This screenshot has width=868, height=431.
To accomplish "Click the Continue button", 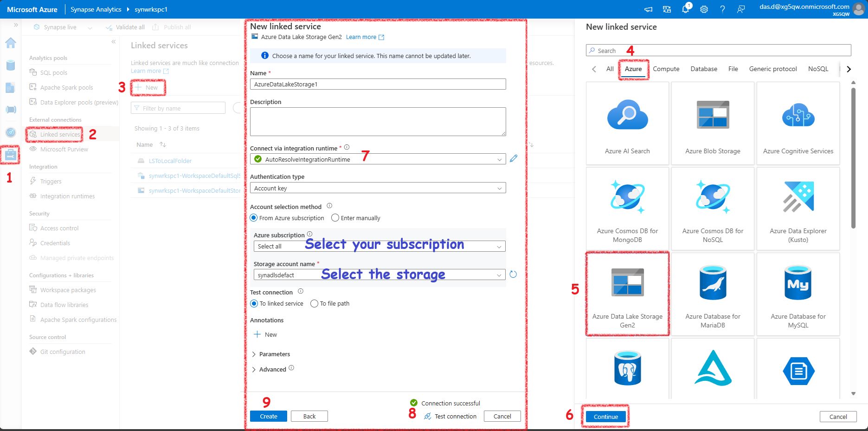I will (606, 417).
